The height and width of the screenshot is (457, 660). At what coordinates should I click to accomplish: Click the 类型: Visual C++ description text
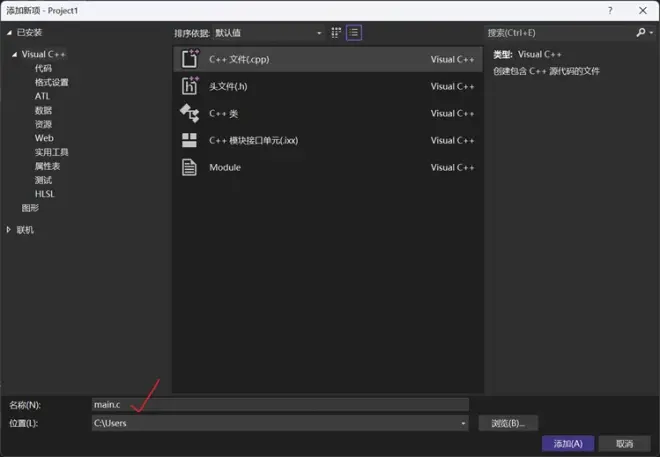(527, 54)
